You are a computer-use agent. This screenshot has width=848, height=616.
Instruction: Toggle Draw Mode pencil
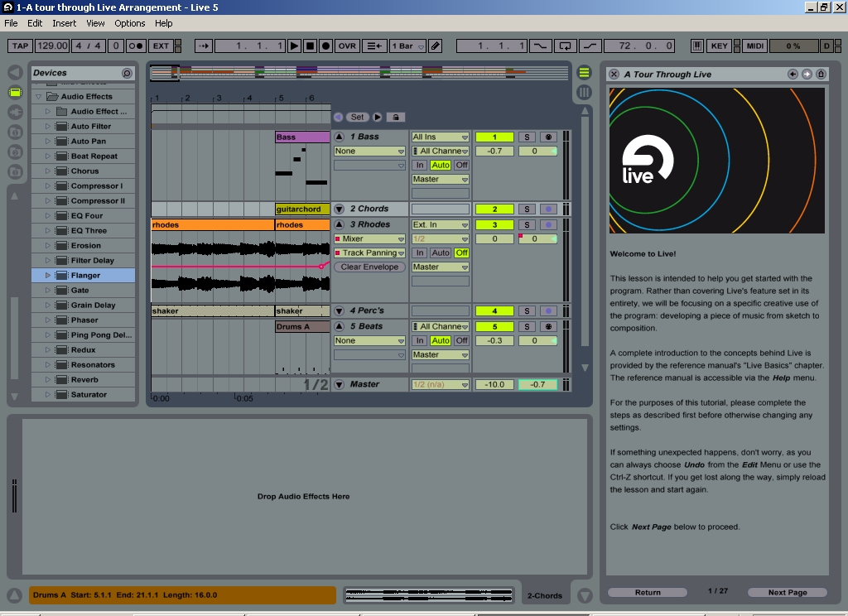[436, 46]
